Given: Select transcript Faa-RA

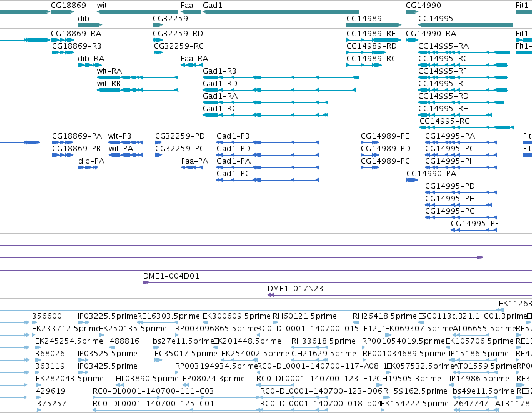Looking at the screenshot, I should [191, 65].
